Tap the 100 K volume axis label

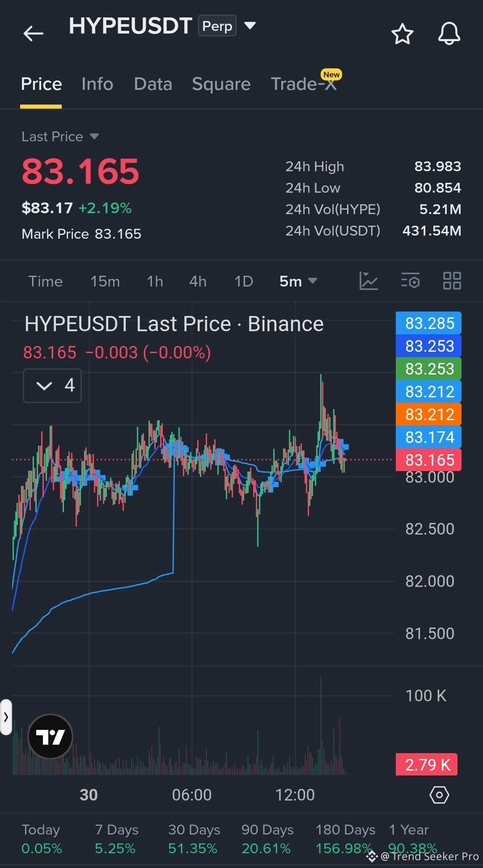pos(426,695)
